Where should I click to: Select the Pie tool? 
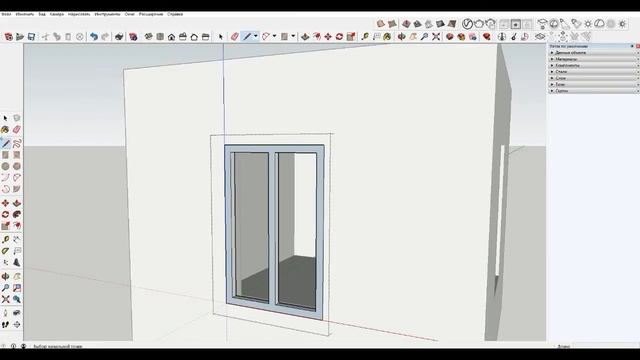click(x=17, y=189)
